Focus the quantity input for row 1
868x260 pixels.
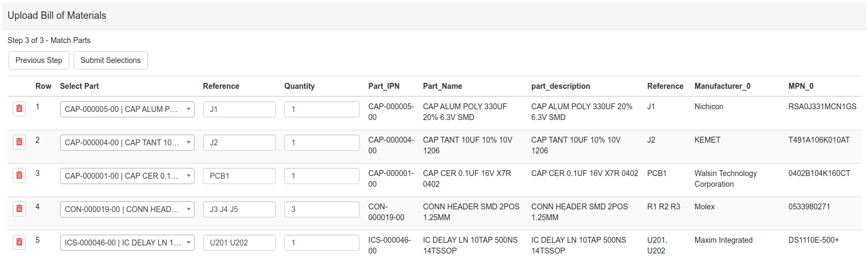pos(321,109)
